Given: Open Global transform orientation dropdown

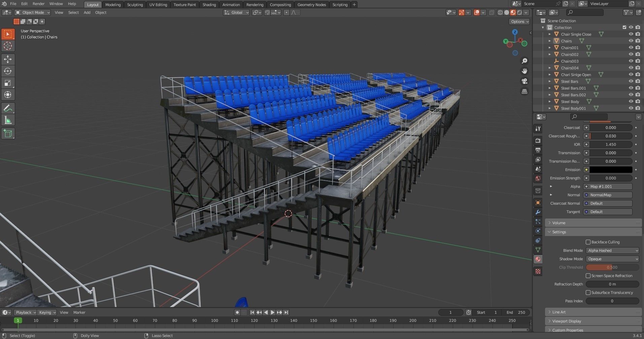Looking at the screenshot, I should coord(237,12).
